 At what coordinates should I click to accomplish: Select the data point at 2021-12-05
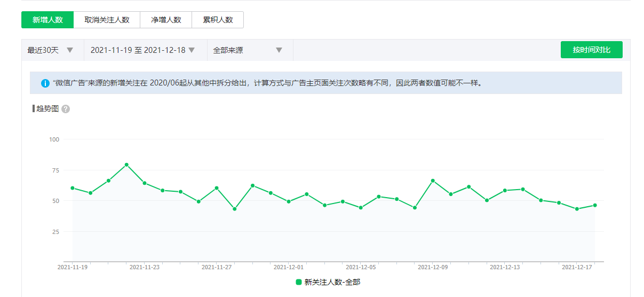click(x=361, y=208)
